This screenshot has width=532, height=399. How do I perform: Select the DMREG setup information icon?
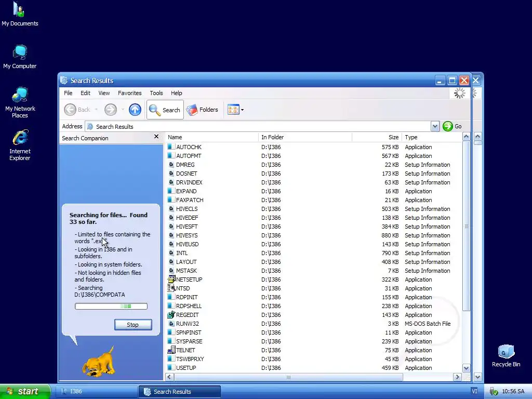pyautogui.click(x=171, y=165)
